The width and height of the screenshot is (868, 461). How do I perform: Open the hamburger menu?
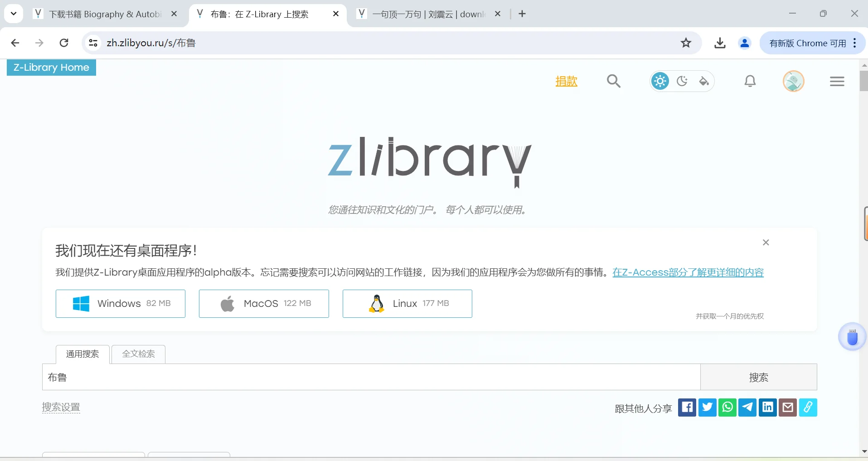click(837, 81)
